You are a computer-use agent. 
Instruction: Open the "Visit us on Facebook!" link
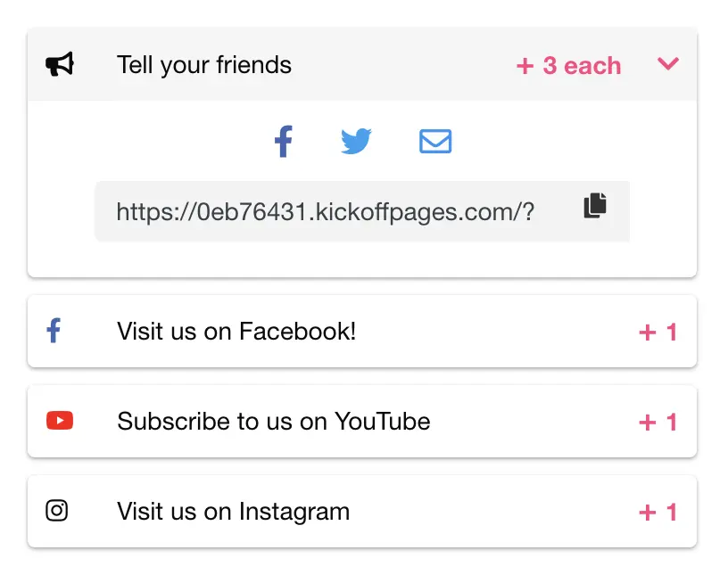coord(236,332)
